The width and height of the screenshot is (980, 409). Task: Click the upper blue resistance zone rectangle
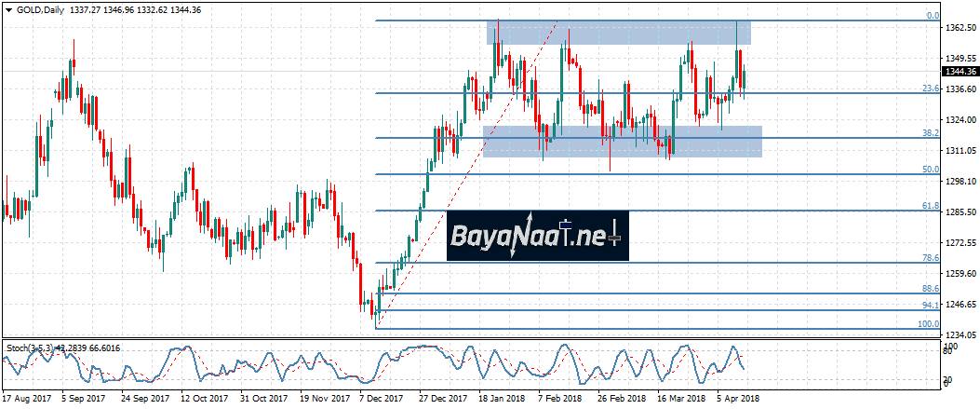(x=618, y=34)
